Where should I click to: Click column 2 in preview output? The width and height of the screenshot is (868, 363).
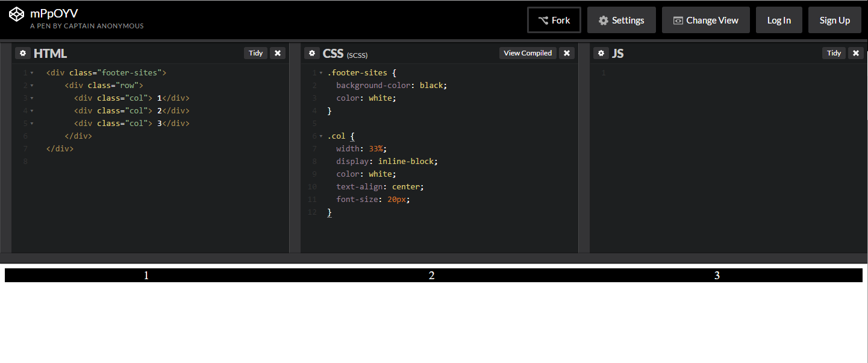pyautogui.click(x=431, y=276)
